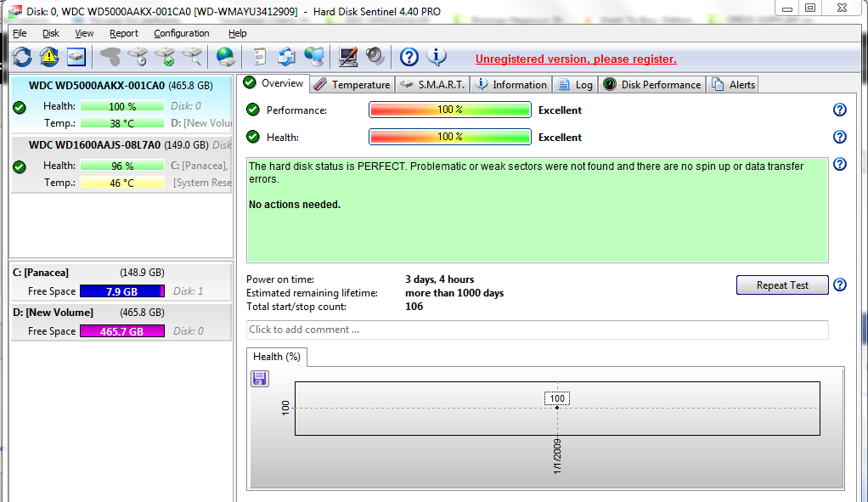Viewport: 868px width, 502px height.
Task: Open the Disk Performance tab
Action: (x=653, y=84)
